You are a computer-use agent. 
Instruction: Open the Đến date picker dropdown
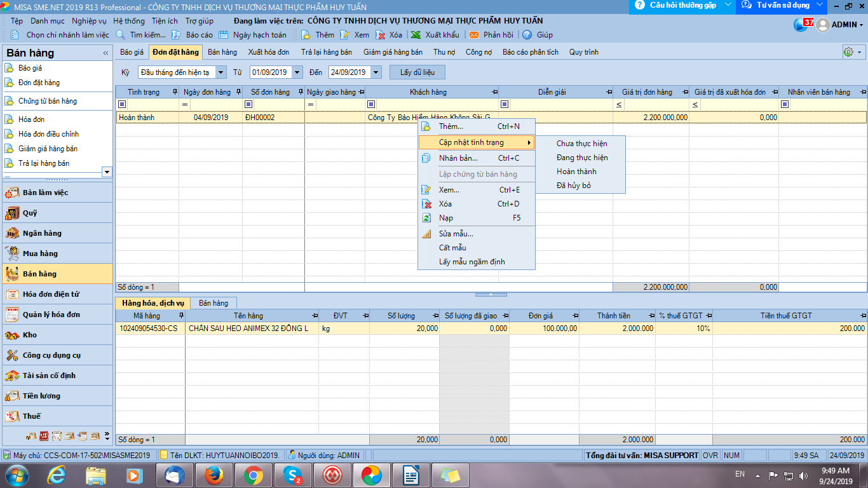tap(376, 72)
